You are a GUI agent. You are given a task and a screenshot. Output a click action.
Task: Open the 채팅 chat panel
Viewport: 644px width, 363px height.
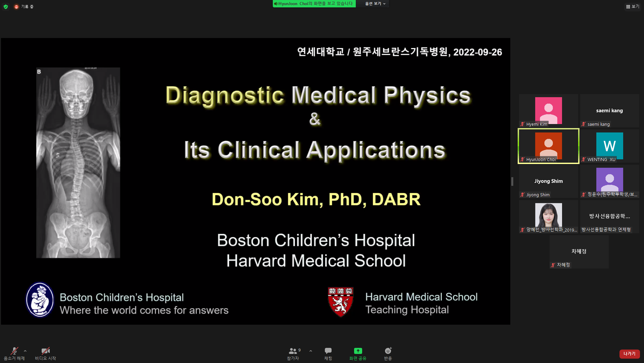[328, 354]
